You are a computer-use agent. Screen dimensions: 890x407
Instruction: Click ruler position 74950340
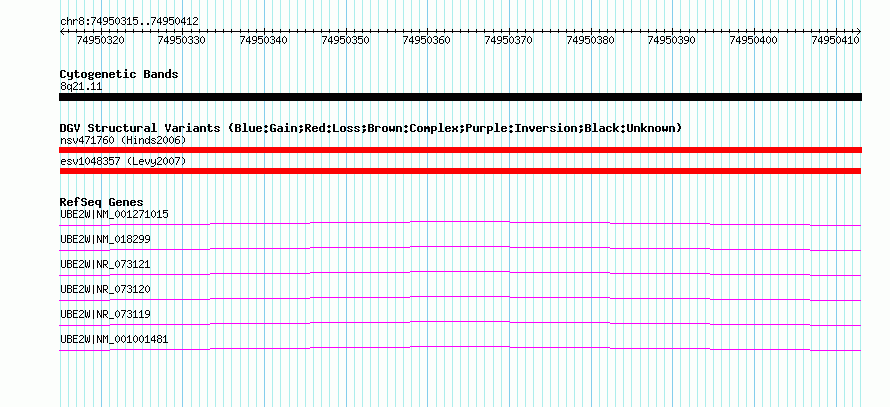[x=264, y=40]
